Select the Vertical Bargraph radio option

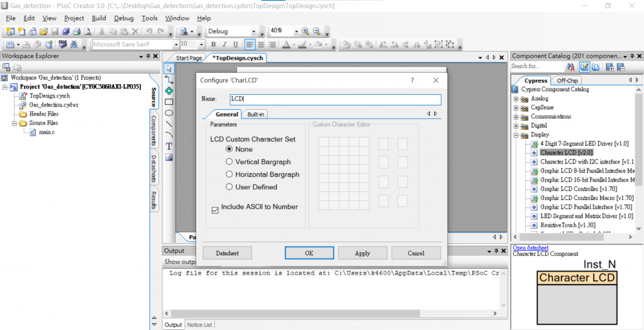(229, 162)
